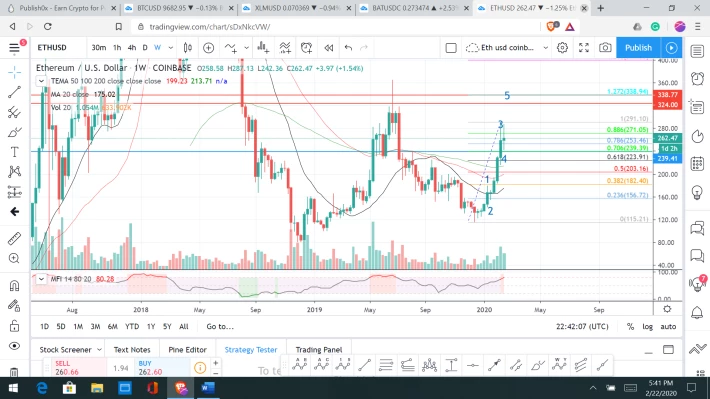Select the zoom in tool
710x399 pixels.
coord(14,258)
